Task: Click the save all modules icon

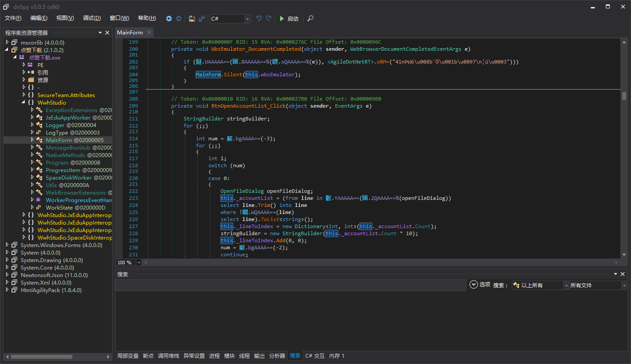Action: [x=202, y=19]
